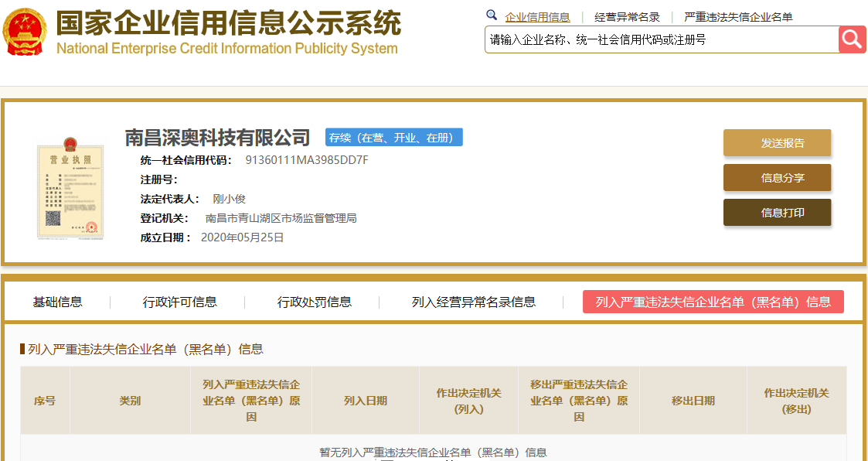
Task: Click the establishment date 2020年05月25日
Action: tap(243, 237)
